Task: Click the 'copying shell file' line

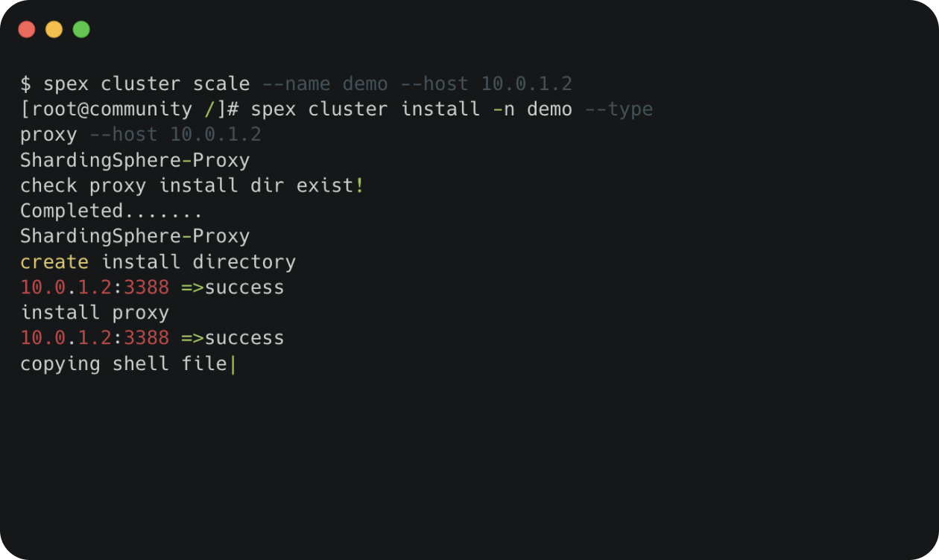Action: point(124,363)
